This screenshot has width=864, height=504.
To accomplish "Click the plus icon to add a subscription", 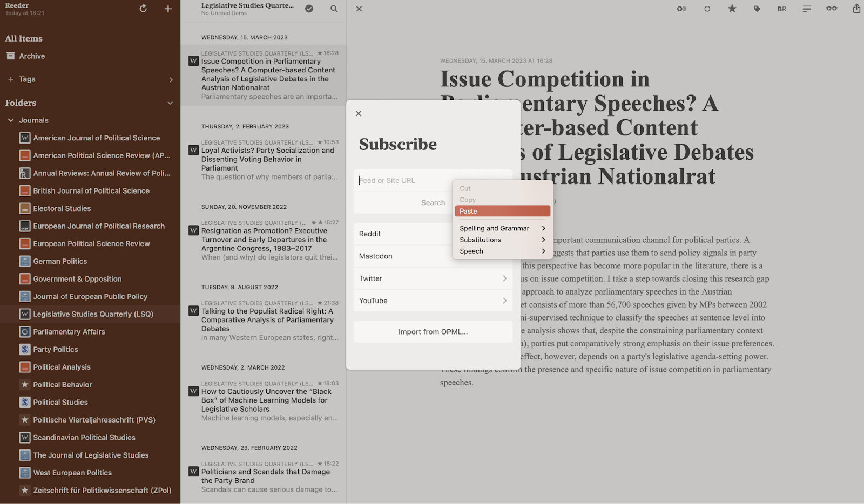I will click(x=168, y=9).
